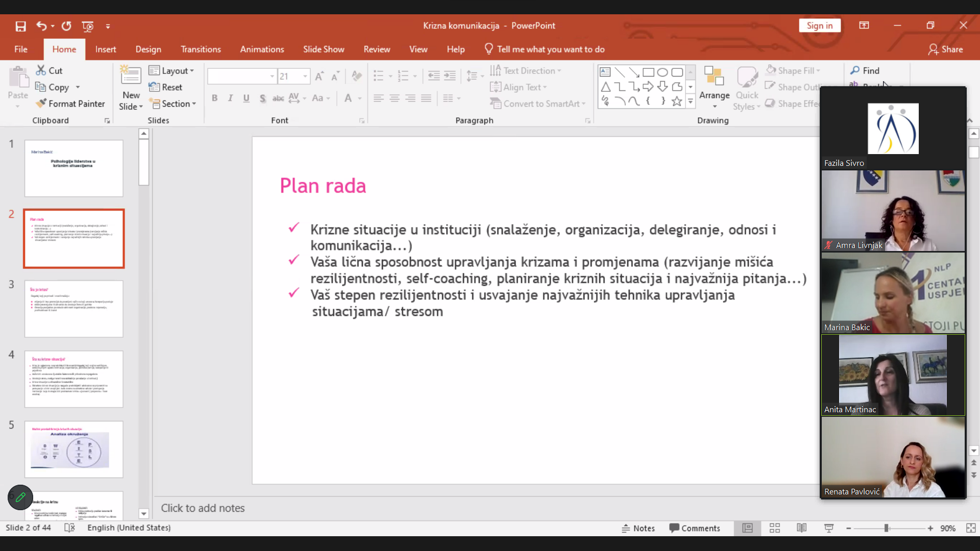The image size is (980, 551).
Task: Select the rectangle shape in gallery
Action: [x=648, y=72]
